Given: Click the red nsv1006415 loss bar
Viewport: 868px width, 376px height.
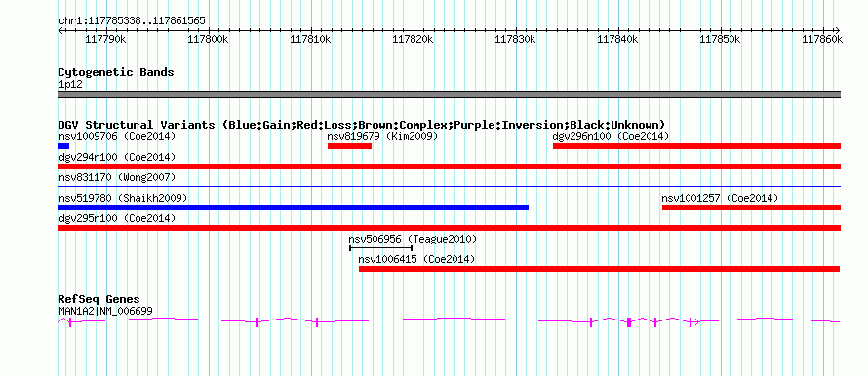Looking at the screenshot, I should [600, 269].
